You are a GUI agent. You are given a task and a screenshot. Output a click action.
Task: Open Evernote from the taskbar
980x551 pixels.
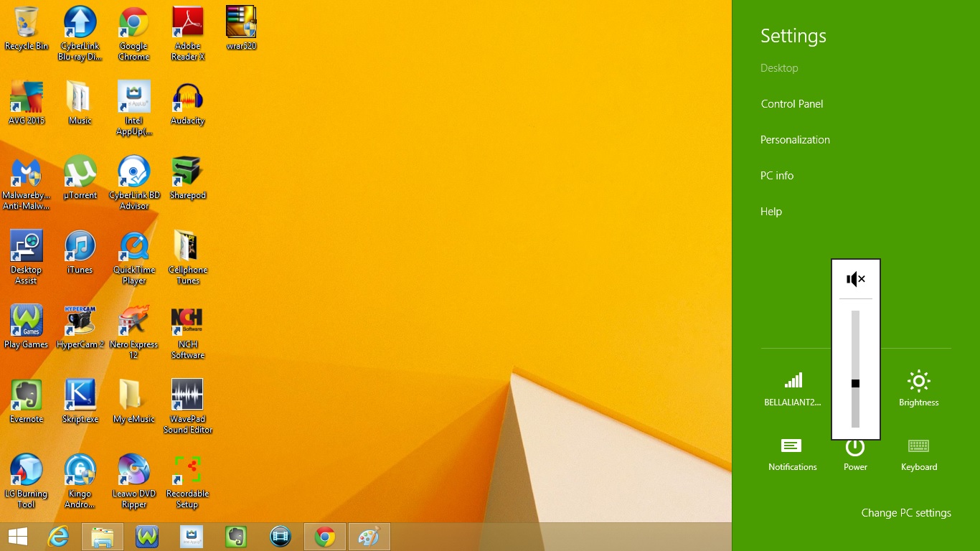click(236, 537)
